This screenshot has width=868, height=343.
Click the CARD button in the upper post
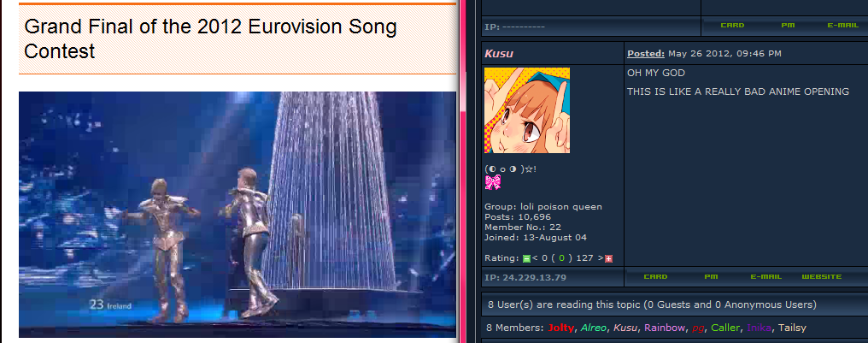[x=732, y=26]
